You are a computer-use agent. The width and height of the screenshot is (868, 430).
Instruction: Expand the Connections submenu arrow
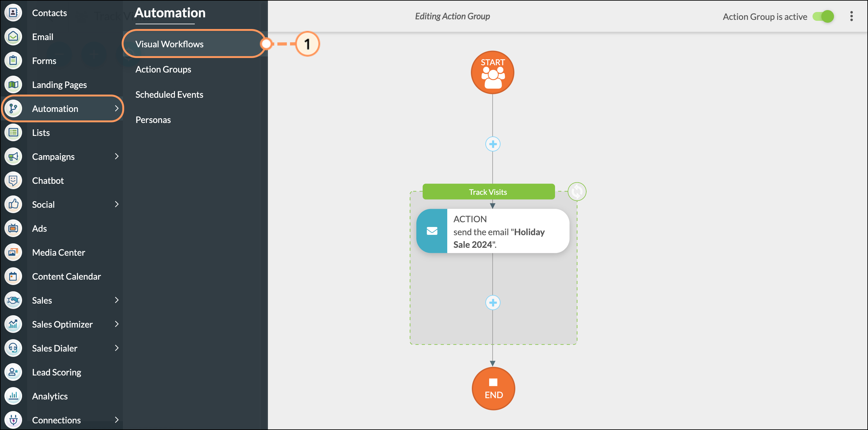point(117,420)
